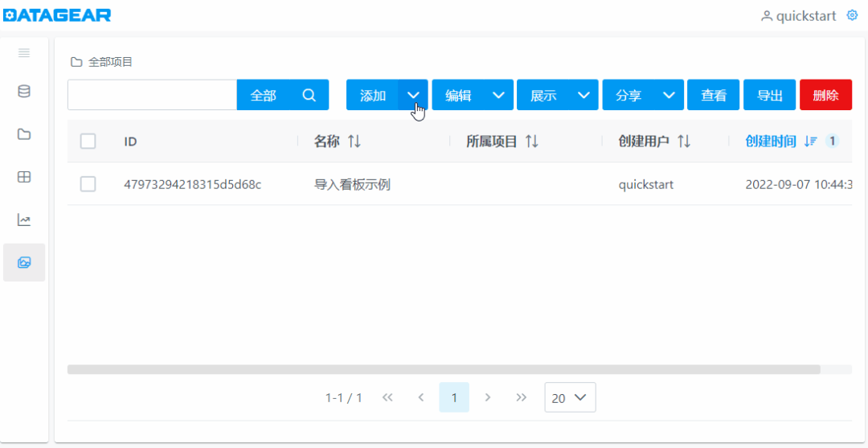The width and height of the screenshot is (868, 448).
Task: Click the settings gear icon at top right
Action: [x=853, y=15]
